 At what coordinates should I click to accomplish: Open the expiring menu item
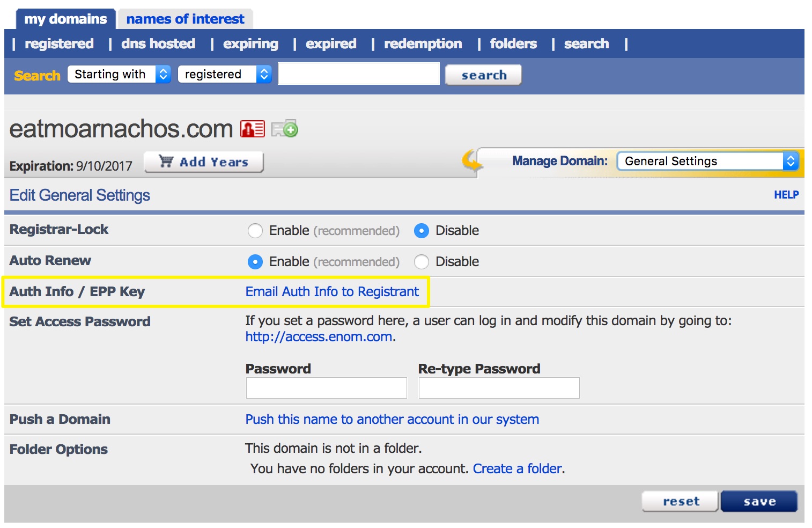pyautogui.click(x=250, y=43)
